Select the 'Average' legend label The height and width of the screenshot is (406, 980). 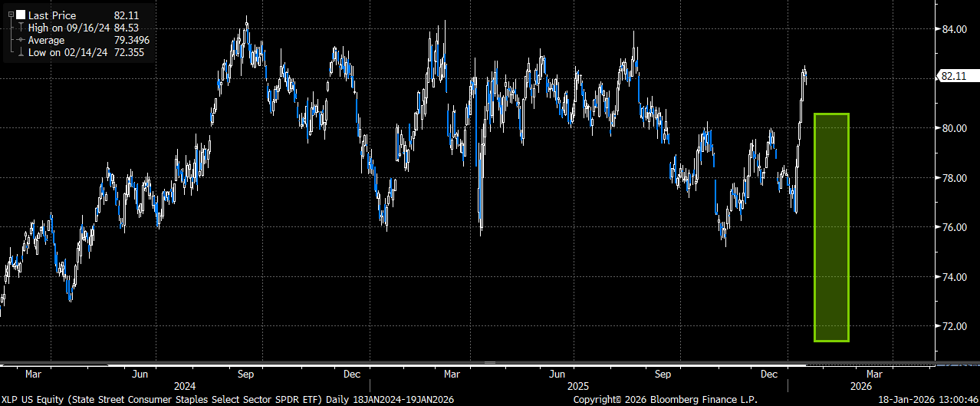click(48, 40)
